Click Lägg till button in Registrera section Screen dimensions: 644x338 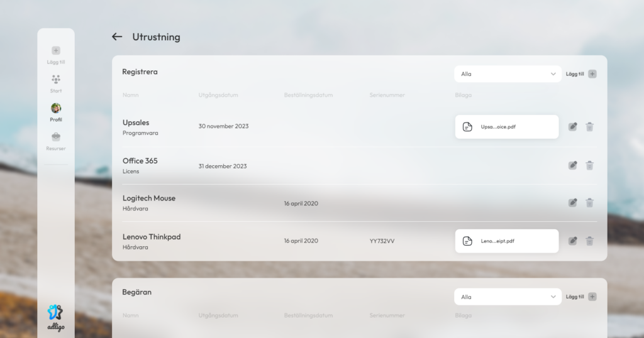pyautogui.click(x=581, y=74)
